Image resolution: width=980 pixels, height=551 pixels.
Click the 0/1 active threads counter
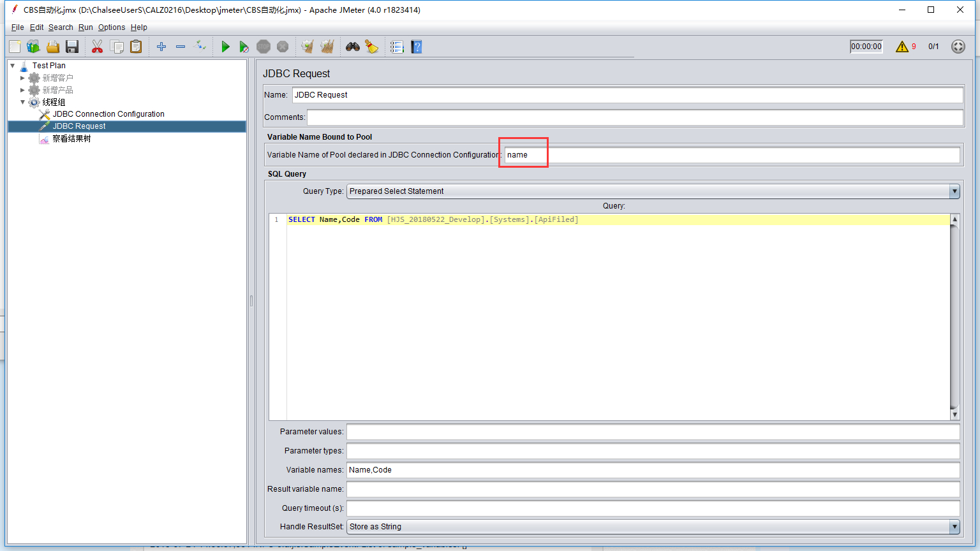point(933,47)
